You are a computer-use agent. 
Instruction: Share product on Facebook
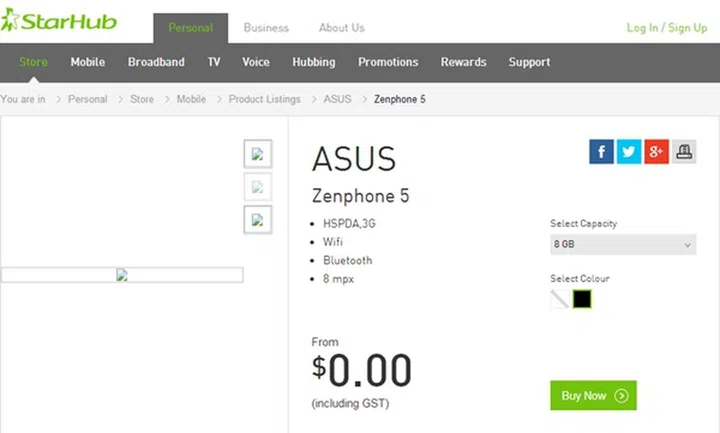coord(601,152)
